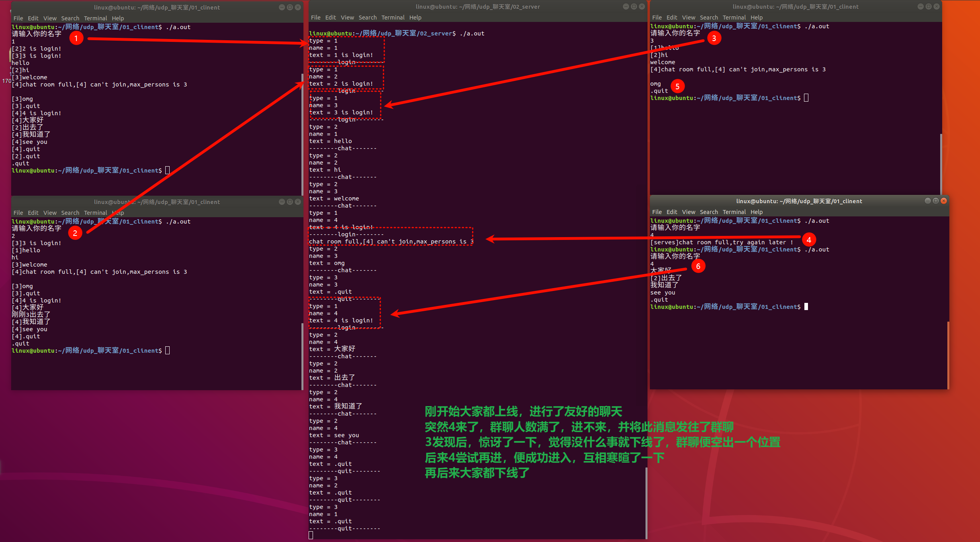Open Terminal menu in user 3's terminal
Screen dimensions: 980x542
[734, 18]
